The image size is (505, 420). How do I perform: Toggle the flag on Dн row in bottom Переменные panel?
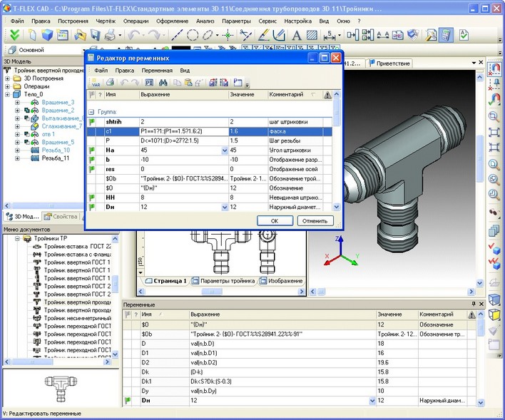(x=128, y=400)
